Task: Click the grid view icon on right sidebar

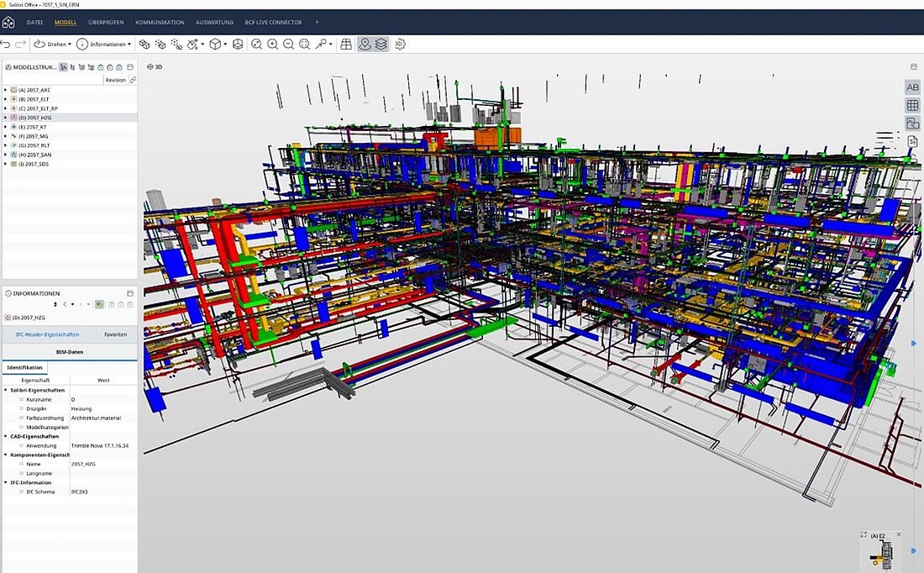Action: pyautogui.click(x=912, y=105)
